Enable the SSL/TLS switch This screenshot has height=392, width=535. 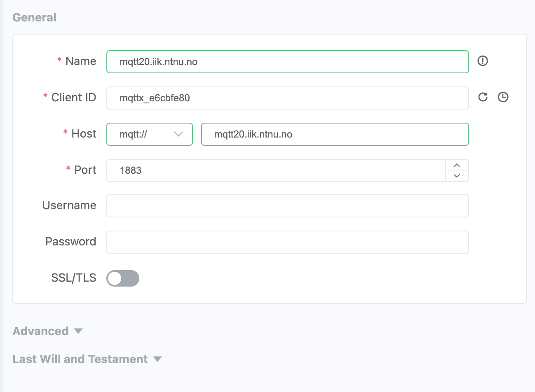pos(123,278)
